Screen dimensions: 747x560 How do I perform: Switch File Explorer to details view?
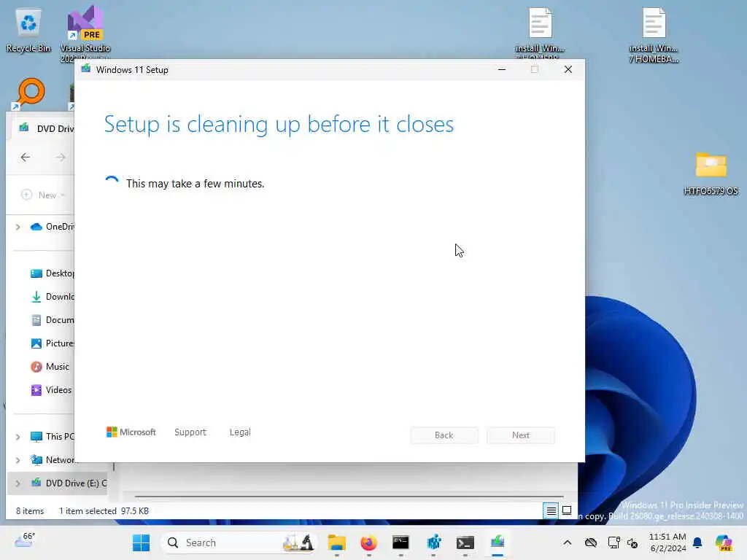tap(551, 511)
